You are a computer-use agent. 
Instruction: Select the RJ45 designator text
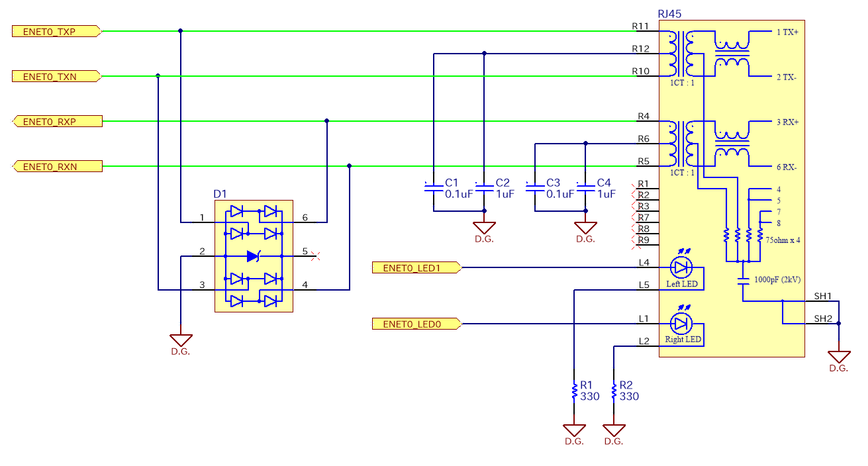(669, 13)
